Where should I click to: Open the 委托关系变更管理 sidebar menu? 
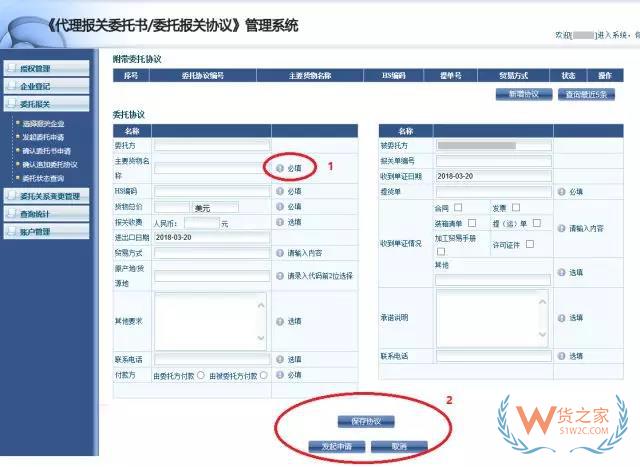coord(47,196)
